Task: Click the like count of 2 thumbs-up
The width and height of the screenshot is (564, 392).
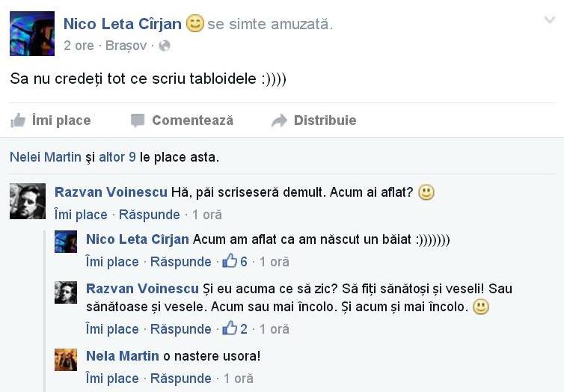Action: tap(235, 329)
